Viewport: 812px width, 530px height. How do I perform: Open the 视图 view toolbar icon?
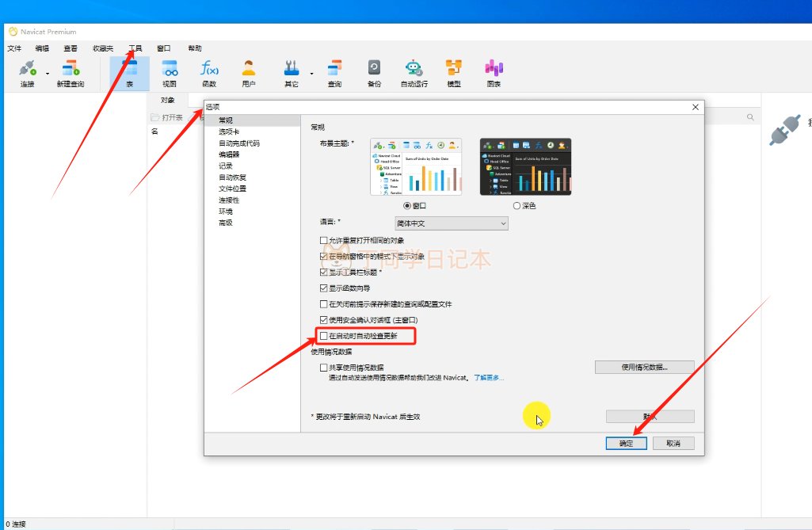click(x=170, y=73)
